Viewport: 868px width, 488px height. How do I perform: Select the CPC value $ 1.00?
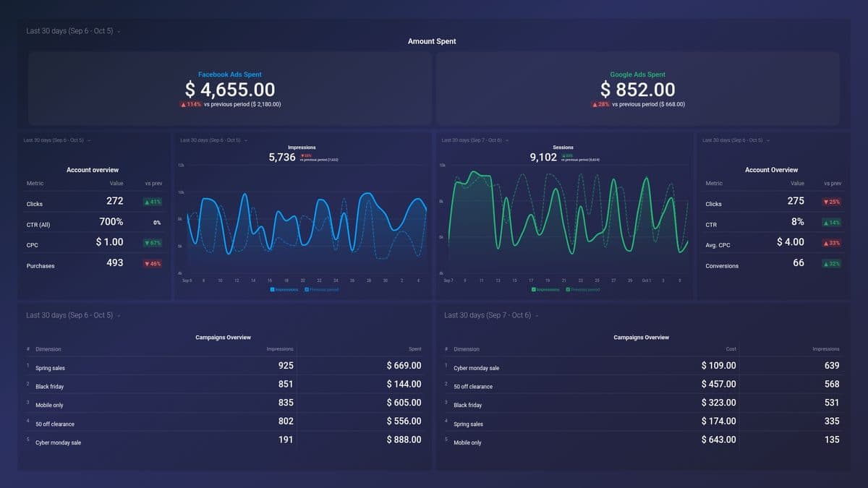point(109,242)
